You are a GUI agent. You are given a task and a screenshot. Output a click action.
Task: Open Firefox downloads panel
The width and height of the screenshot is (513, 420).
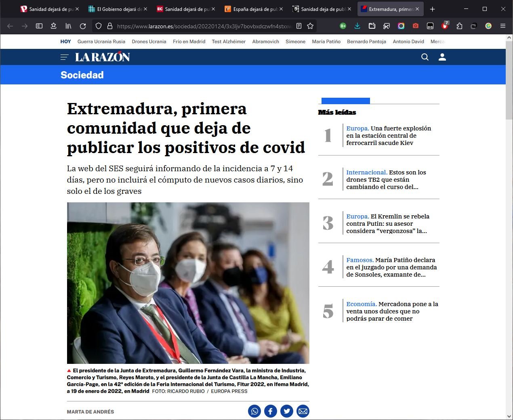tap(357, 26)
